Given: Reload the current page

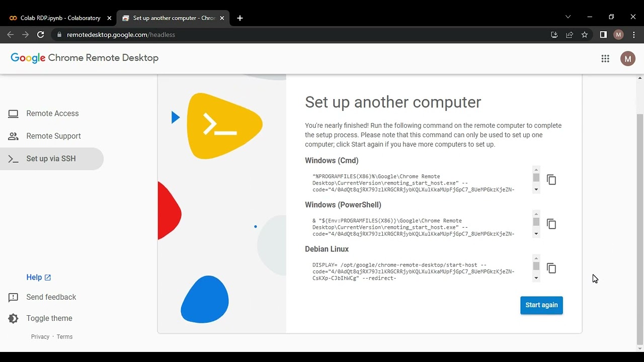Looking at the screenshot, I should [41, 35].
